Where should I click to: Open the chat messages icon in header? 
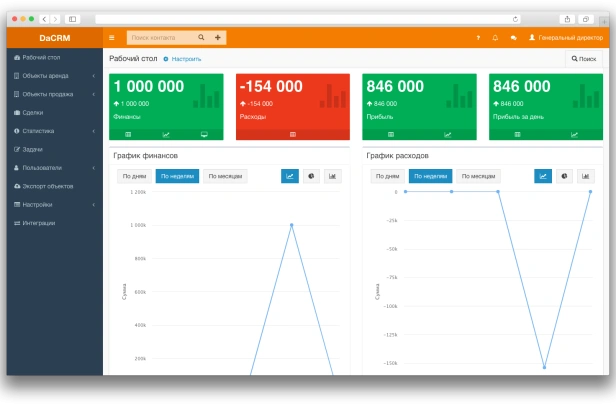pos(513,38)
